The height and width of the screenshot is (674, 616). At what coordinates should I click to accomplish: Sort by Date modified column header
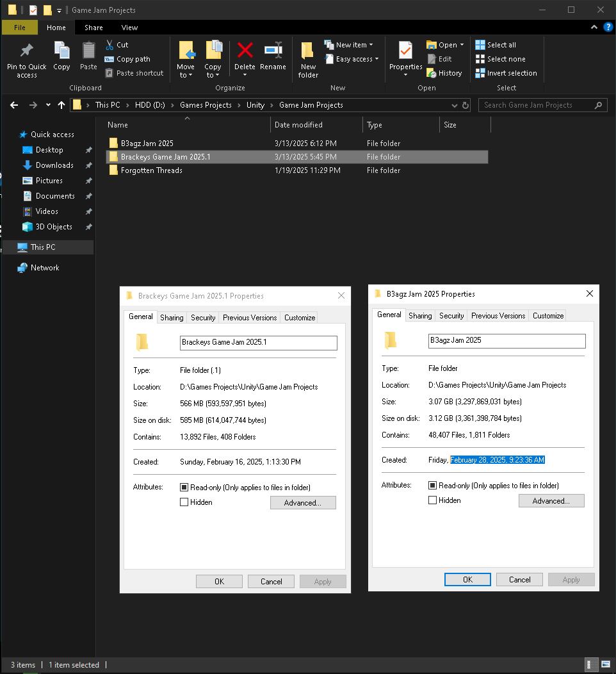(316, 125)
